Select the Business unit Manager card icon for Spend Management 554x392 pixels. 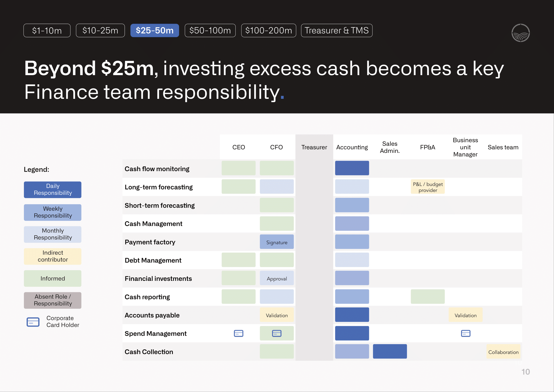coord(465,333)
